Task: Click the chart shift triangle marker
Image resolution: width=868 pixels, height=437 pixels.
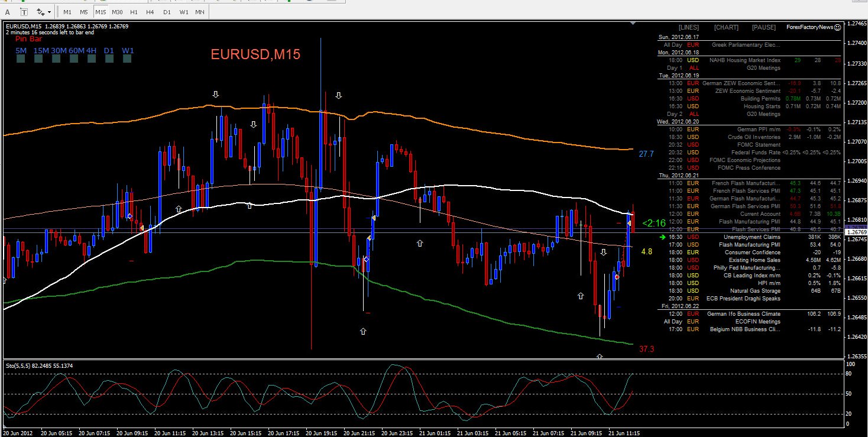Action: [x=633, y=24]
